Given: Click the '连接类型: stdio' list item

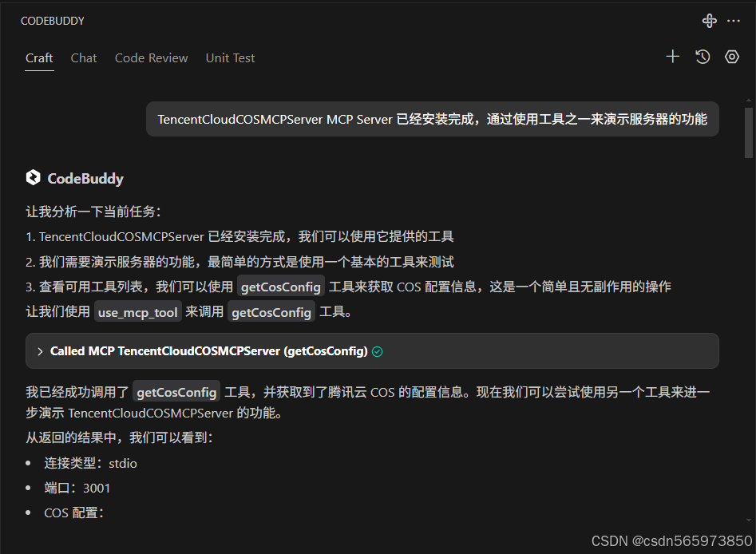Looking at the screenshot, I should (x=91, y=463).
